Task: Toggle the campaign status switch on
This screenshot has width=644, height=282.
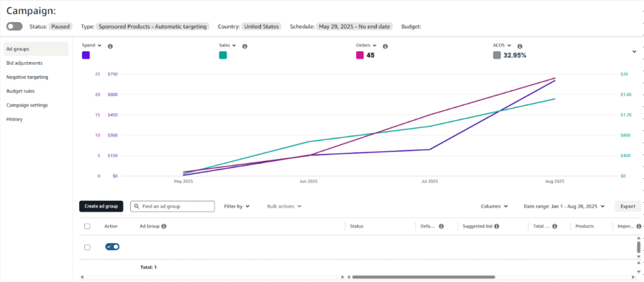Action: 14,27
